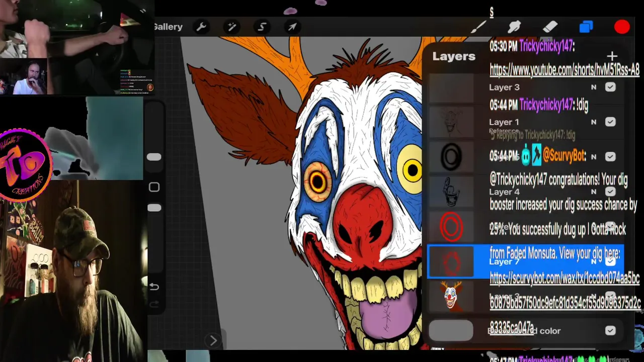Screen dimensions: 644x362
Task: Activate the Transform arrow tool
Action: pyautogui.click(x=292, y=27)
